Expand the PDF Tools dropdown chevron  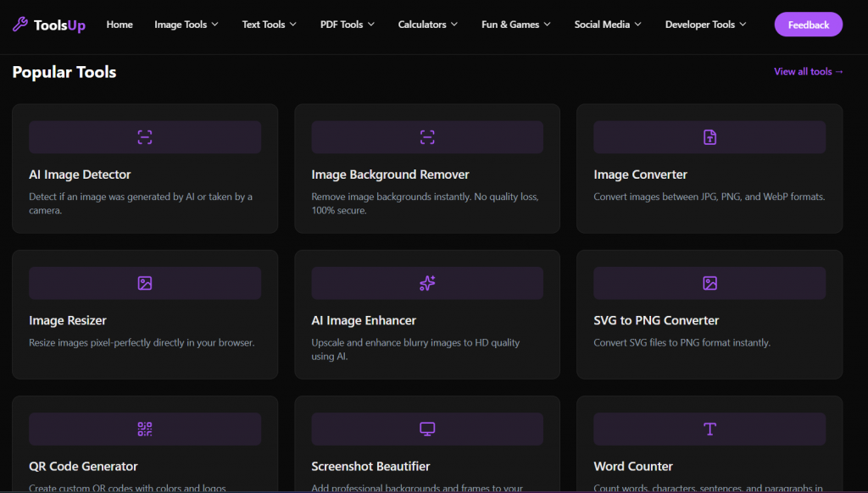pos(371,25)
